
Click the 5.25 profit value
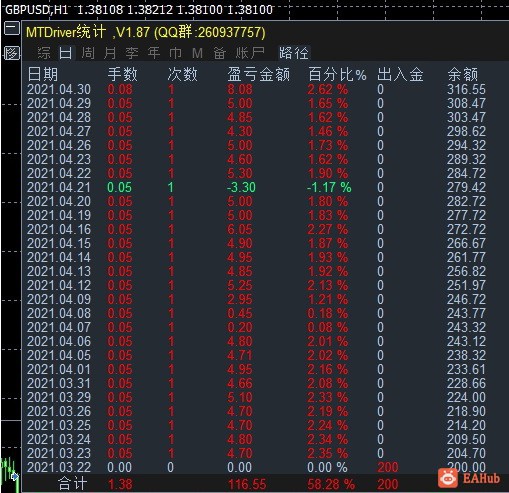click(240, 286)
